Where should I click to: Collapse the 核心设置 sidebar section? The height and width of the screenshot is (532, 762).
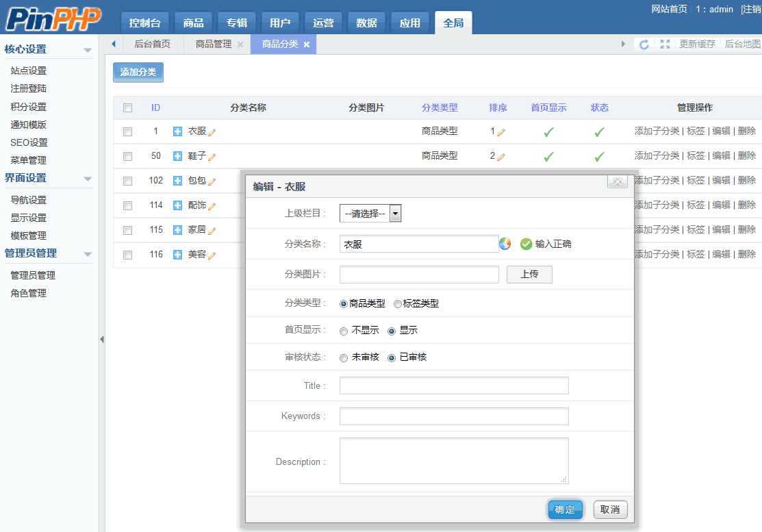point(87,50)
